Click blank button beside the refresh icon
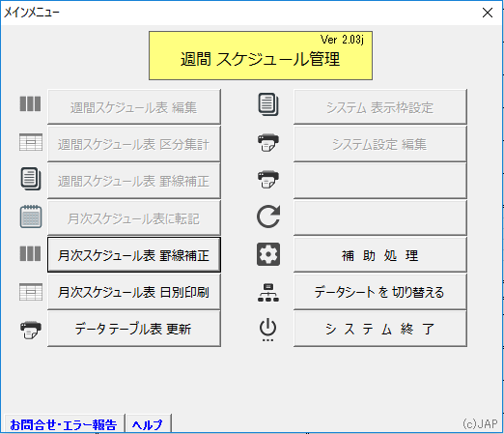The image size is (504, 434). [380, 218]
